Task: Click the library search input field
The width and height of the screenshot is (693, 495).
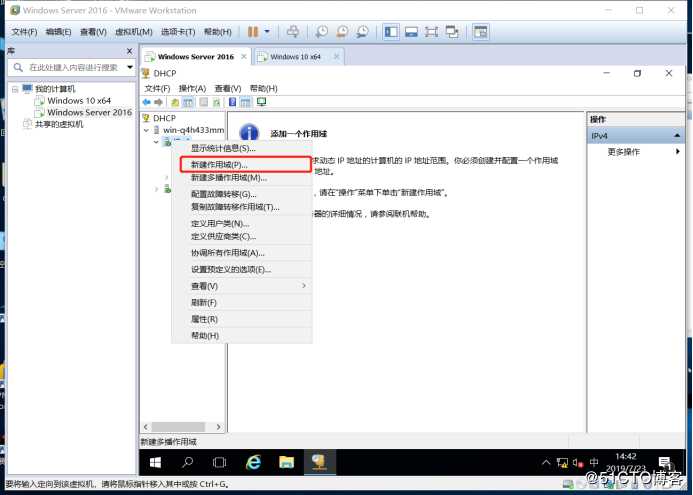Action: 73,68
